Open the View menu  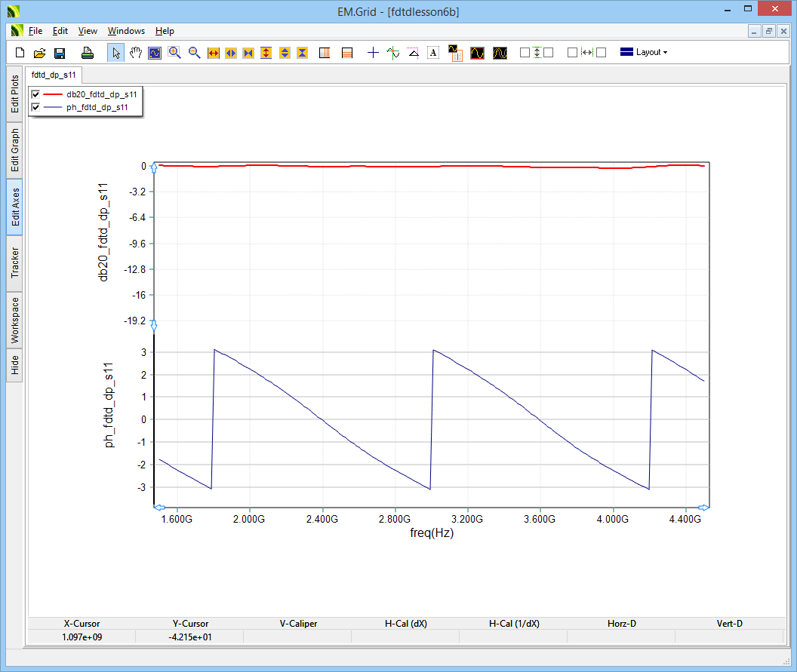click(x=88, y=31)
